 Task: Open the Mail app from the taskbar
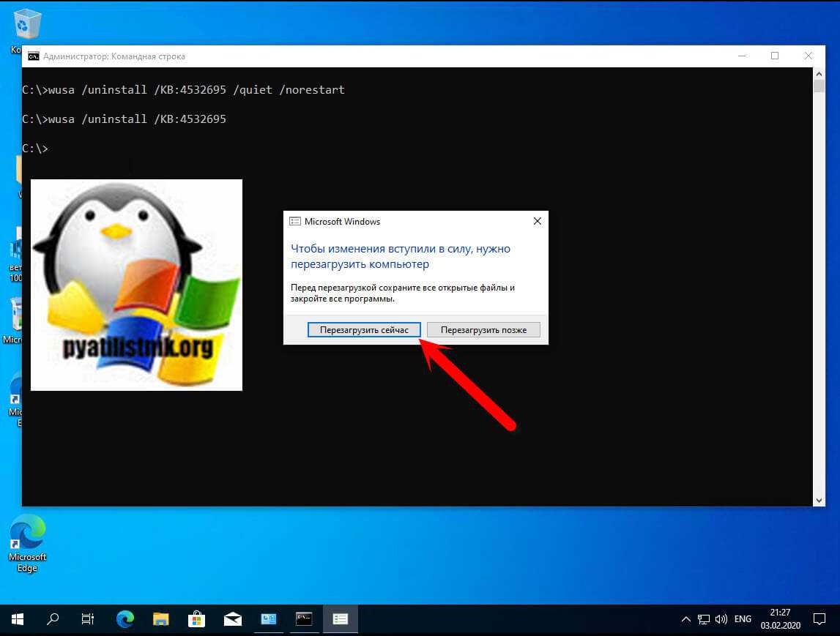[x=233, y=619]
